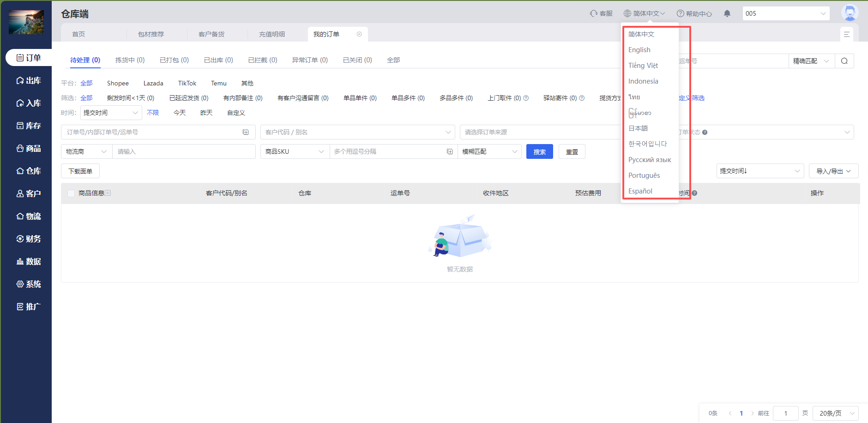Click the magnifier search icon button
868x423 pixels.
pyautogui.click(x=844, y=61)
